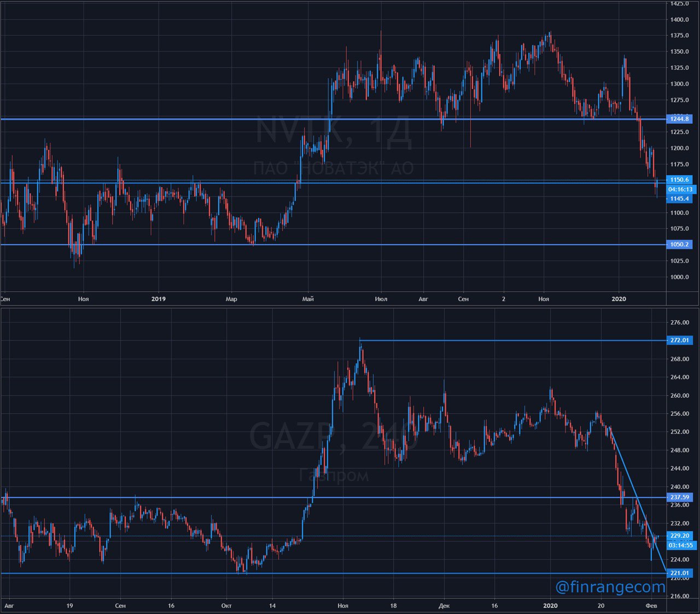Click the 256.00 price axis tick
The width and height of the screenshot is (700, 614).
(x=680, y=414)
